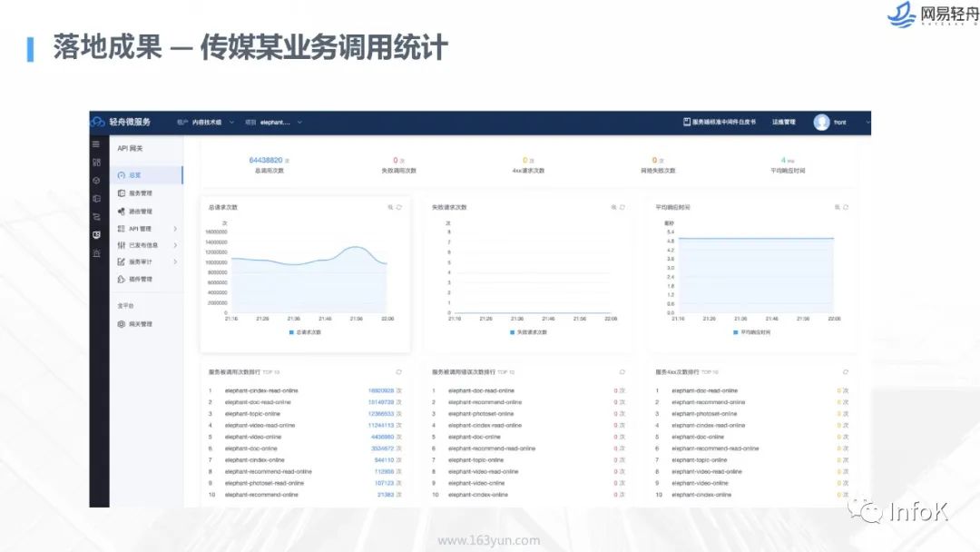Click elephant-doc-read-online in 4xx ranking
The width and height of the screenshot is (980, 552).
(704, 390)
